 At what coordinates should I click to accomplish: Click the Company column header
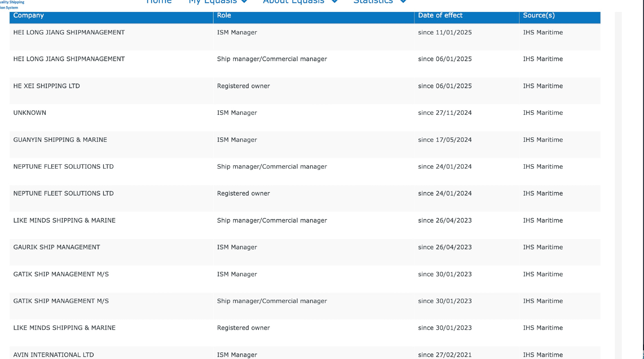[x=28, y=15]
